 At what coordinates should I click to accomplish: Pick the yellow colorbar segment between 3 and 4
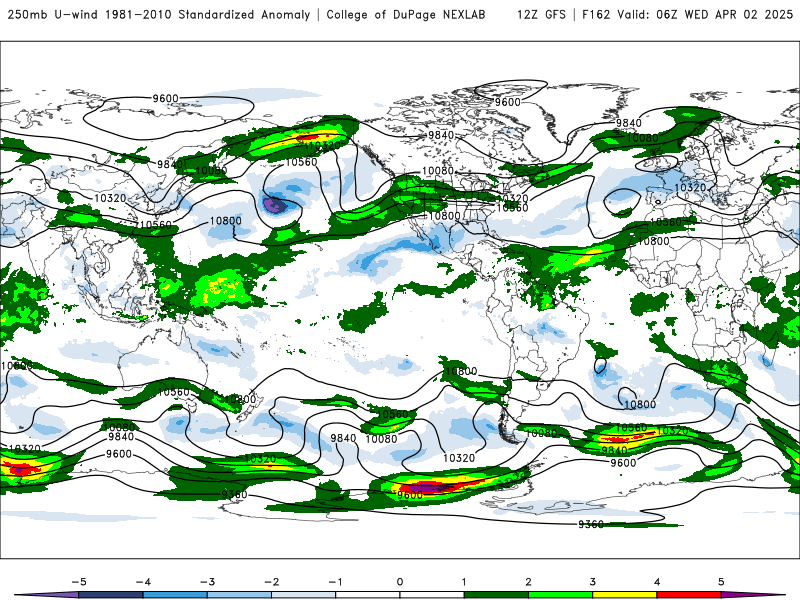(624, 595)
